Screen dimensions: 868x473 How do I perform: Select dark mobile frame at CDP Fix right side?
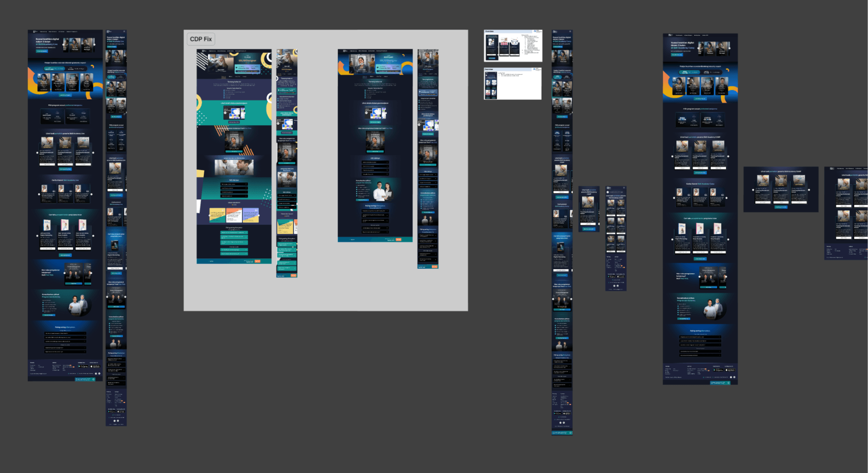(428, 159)
